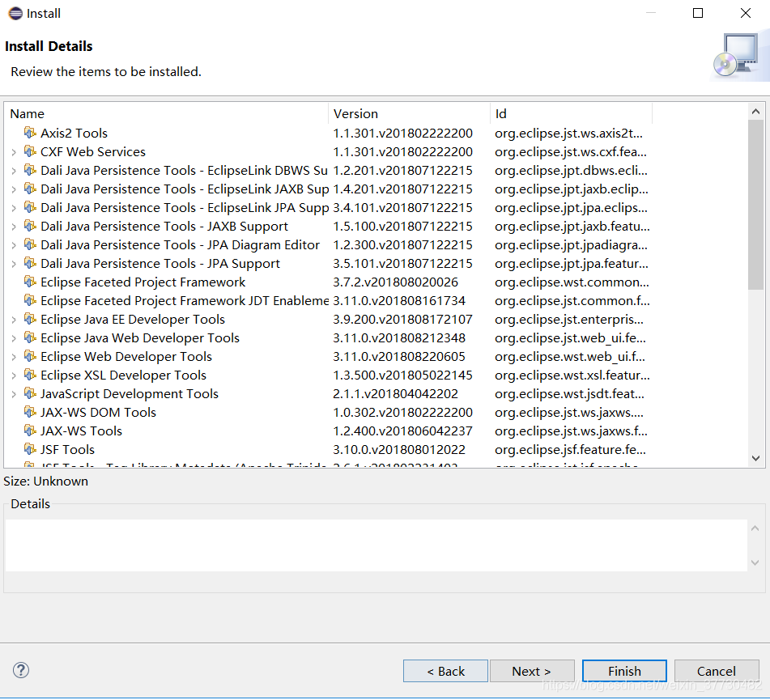Viewport: 770px width, 700px height.
Task: Open the help question mark icon
Action: coord(21,670)
